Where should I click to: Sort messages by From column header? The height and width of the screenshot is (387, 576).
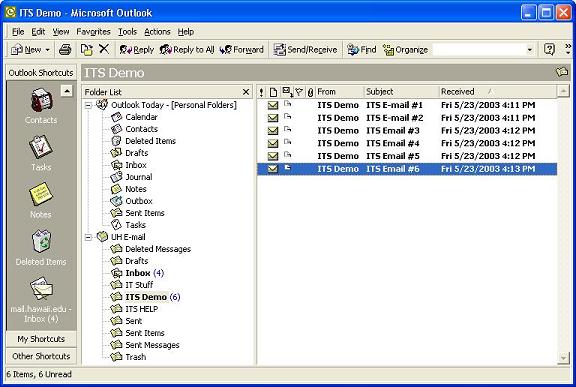click(339, 92)
